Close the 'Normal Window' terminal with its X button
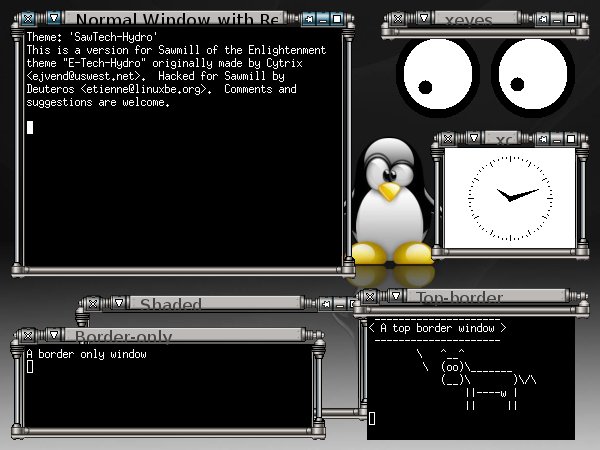Screen dimensions: 600x450 28,18
